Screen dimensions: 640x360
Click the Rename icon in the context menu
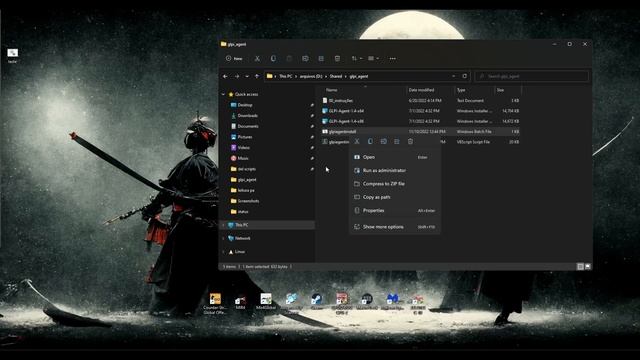pos(384,141)
